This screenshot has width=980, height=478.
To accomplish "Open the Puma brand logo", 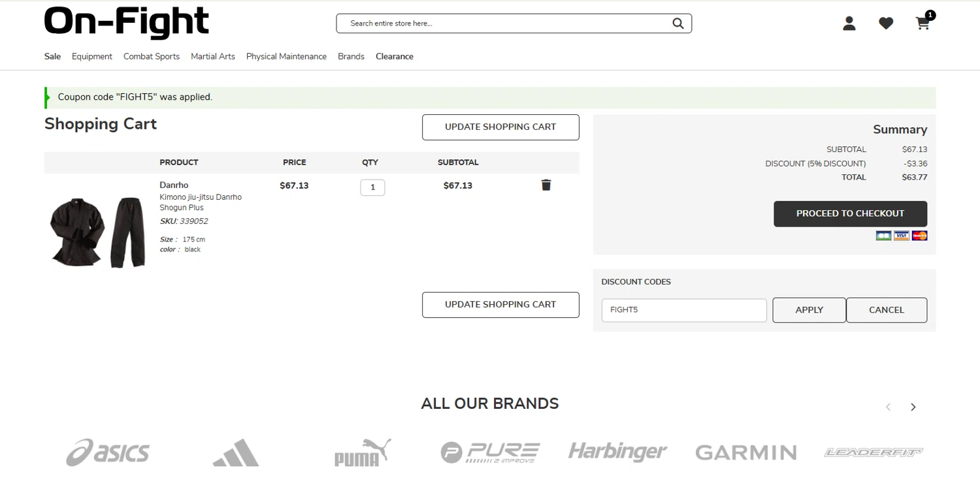I will [x=363, y=452].
